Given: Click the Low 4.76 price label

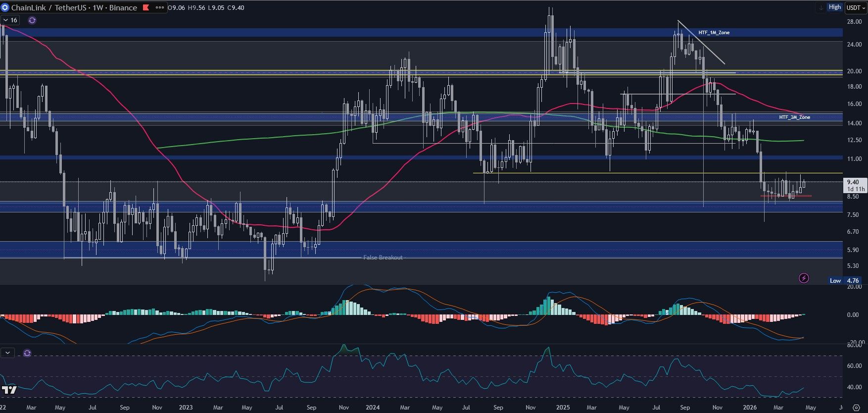Looking at the screenshot, I should pos(845,280).
